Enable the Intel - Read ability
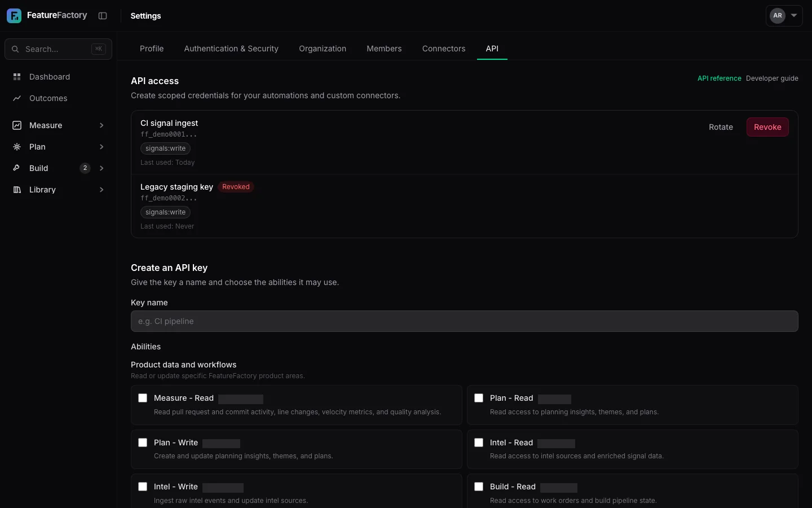Viewport: 812px width, 508px height. [479, 443]
